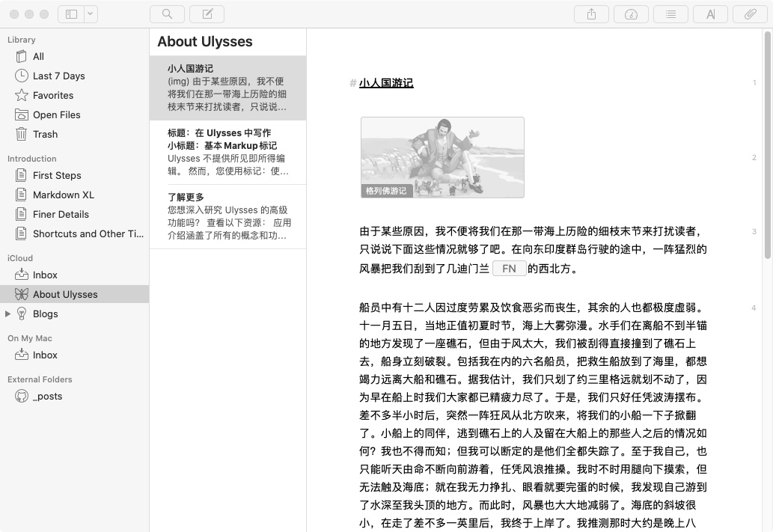Click the Trash bin icon
The image size is (773, 532).
(21, 134)
